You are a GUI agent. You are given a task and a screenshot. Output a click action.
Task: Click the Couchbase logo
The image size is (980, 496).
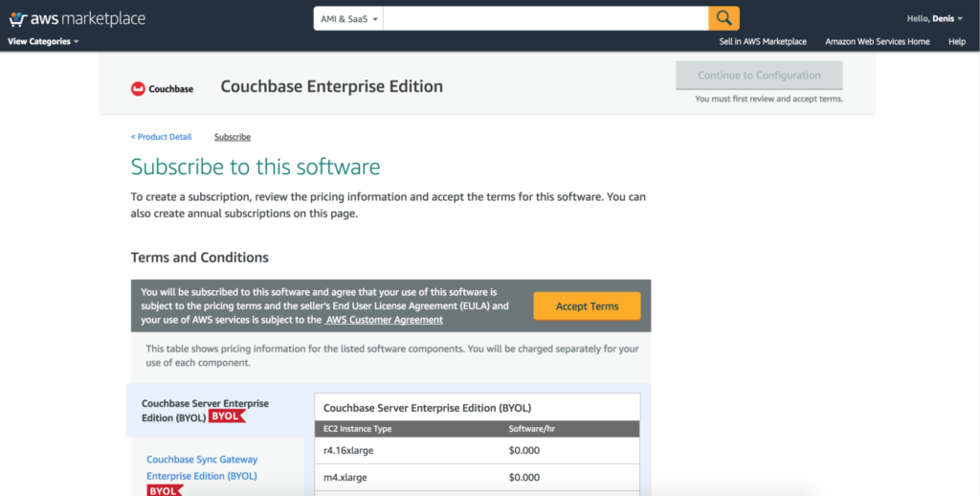162,89
